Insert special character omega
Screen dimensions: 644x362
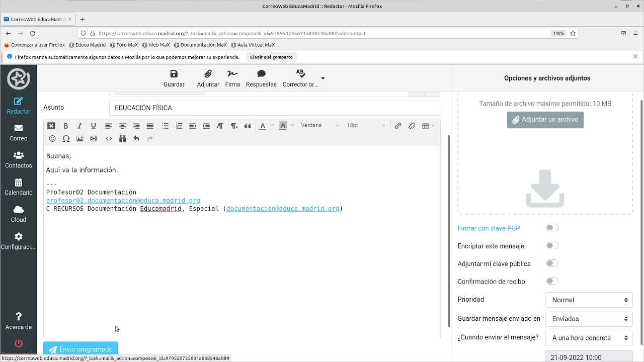pos(66,138)
